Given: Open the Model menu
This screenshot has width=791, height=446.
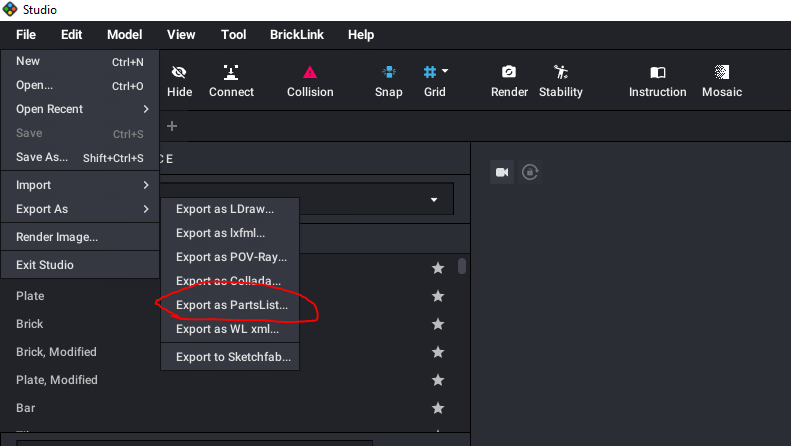Looking at the screenshot, I should pyautogui.click(x=125, y=35).
